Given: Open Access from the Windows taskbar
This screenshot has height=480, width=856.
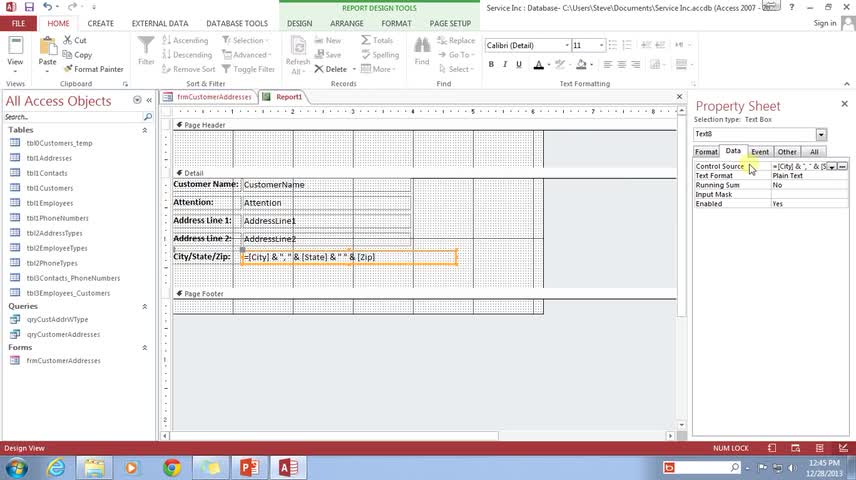Looking at the screenshot, I should point(289,467).
